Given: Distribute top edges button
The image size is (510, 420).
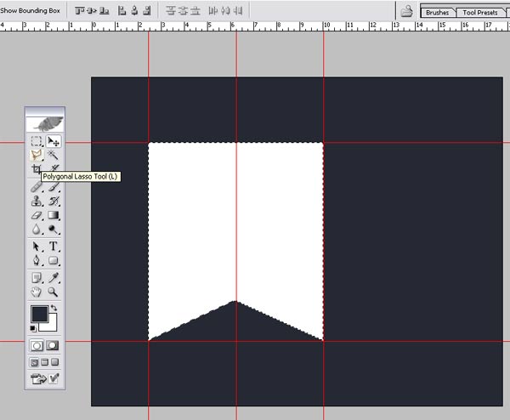Looking at the screenshot, I should point(171,11).
